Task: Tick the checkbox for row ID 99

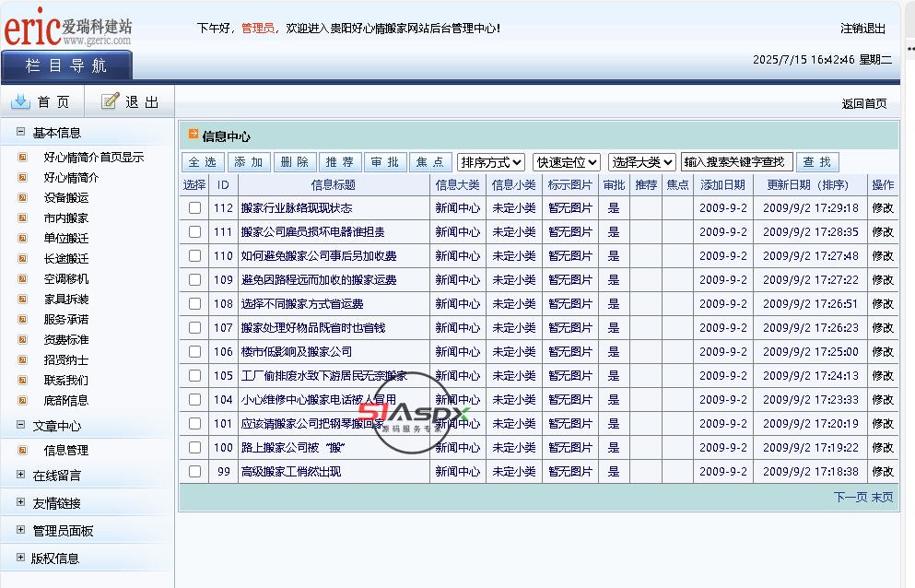Action: click(194, 471)
